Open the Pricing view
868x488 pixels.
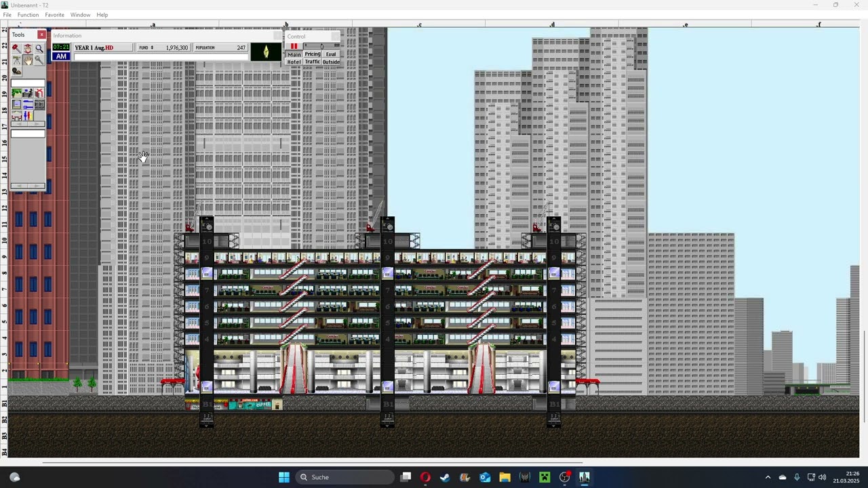pyautogui.click(x=312, y=54)
